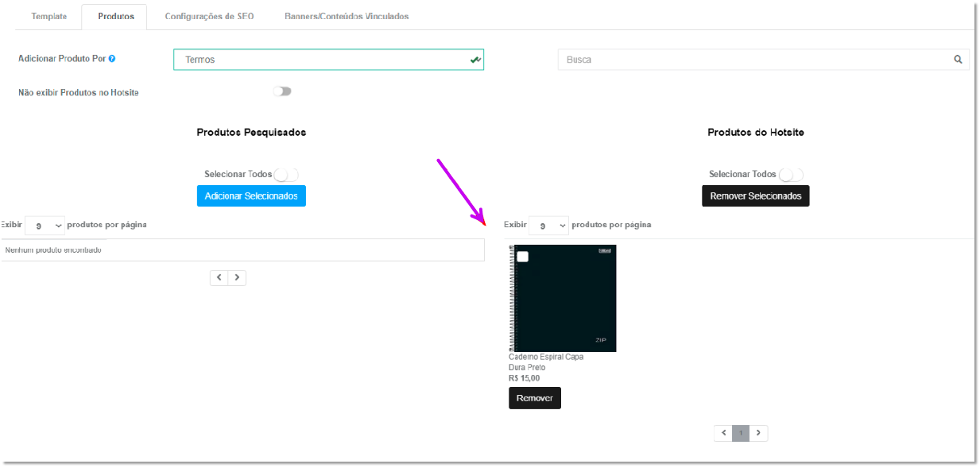
Task: Click the Caderno Espiral Capa Dura Preto name
Action: click(x=546, y=362)
